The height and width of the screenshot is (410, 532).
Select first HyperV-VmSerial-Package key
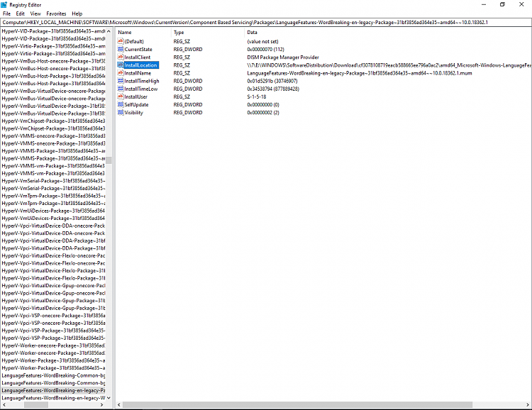tap(53, 181)
